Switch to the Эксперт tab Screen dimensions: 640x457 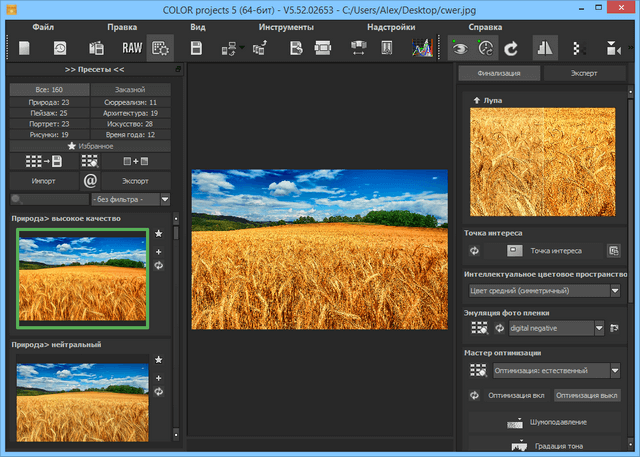click(584, 73)
